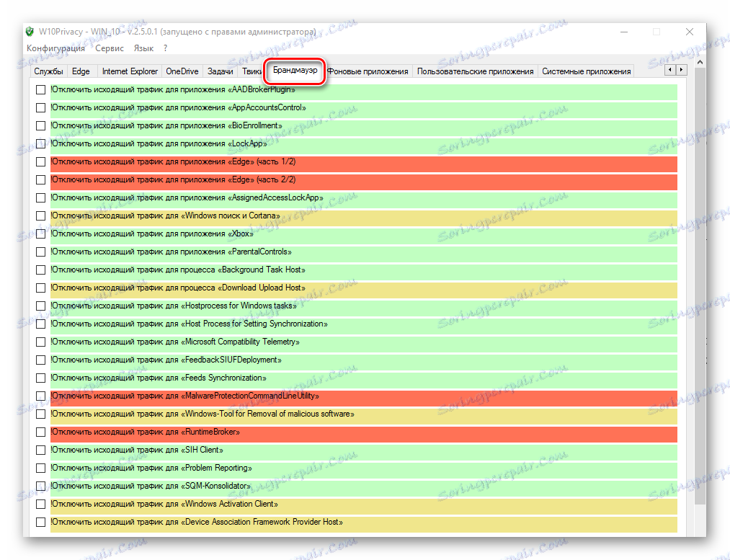Check the Download Upload Host checkbox
Screen dimensions: 730x560
click(41, 288)
